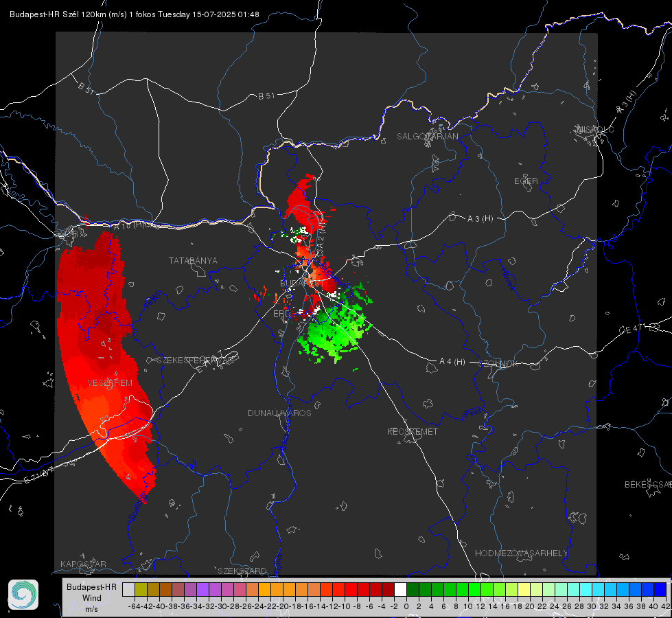Click the E 71 road label at lower left
The height and width of the screenshot is (618, 672).
click(38, 475)
